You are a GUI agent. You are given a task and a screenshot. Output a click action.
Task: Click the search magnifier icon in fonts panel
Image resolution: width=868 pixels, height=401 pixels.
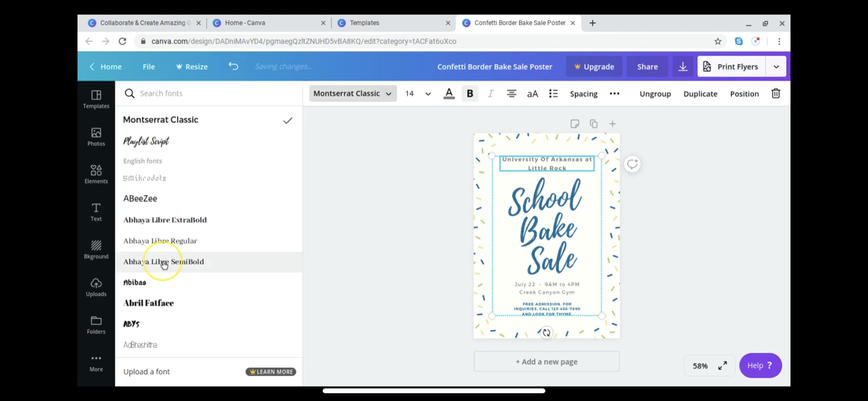[x=129, y=93]
